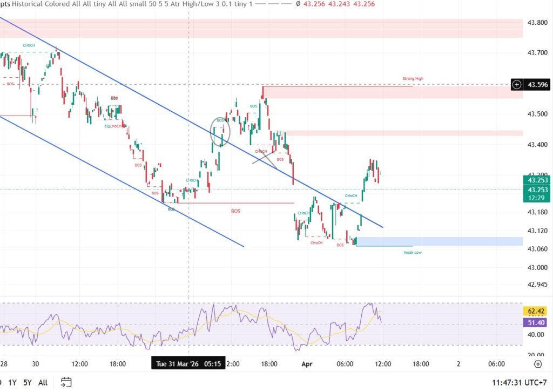Screen dimensions: 553x392
Task: Set the chart range to 1Y
Action: pos(11,383)
